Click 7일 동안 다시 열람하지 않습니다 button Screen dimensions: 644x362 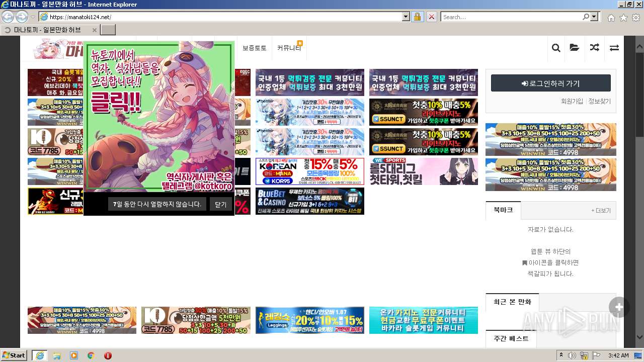157,204
